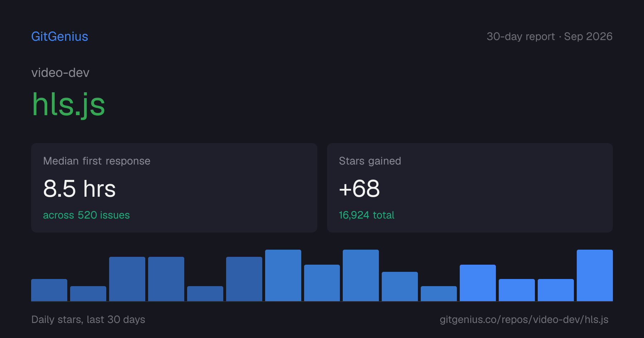Screen dimensions: 644x338
Task: Select the Median first response label
Action: [97, 161]
